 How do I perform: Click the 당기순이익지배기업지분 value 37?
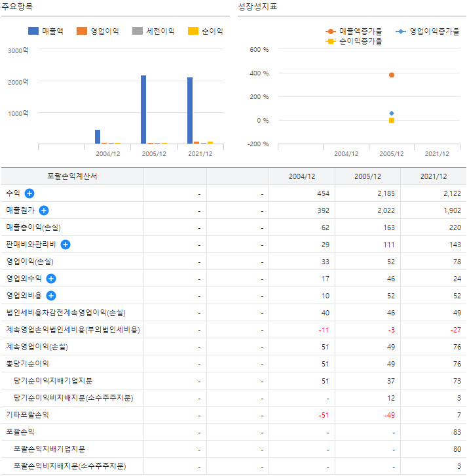391,381
